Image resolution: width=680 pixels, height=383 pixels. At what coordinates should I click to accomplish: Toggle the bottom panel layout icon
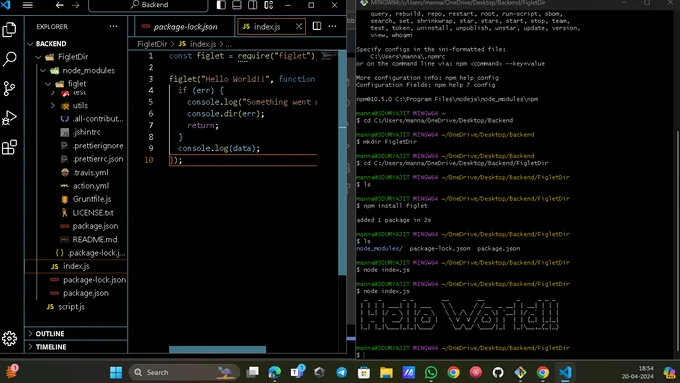pos(237,5)
